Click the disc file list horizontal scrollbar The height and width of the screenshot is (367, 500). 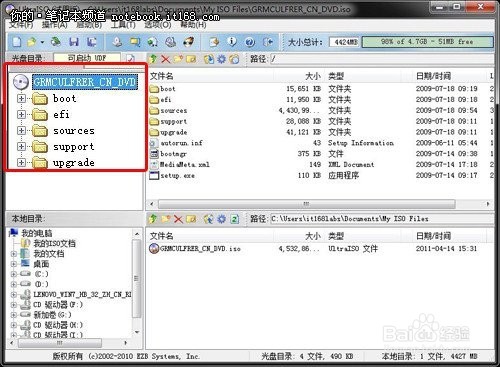(306, 204)
